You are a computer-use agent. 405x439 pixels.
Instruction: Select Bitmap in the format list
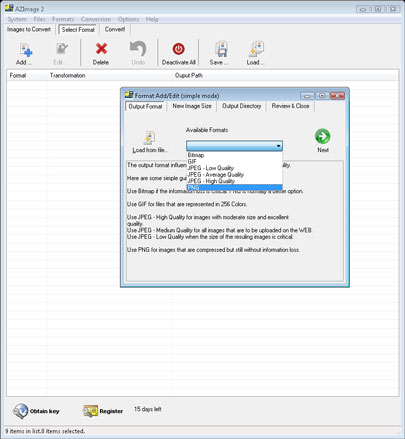point(234,155)
